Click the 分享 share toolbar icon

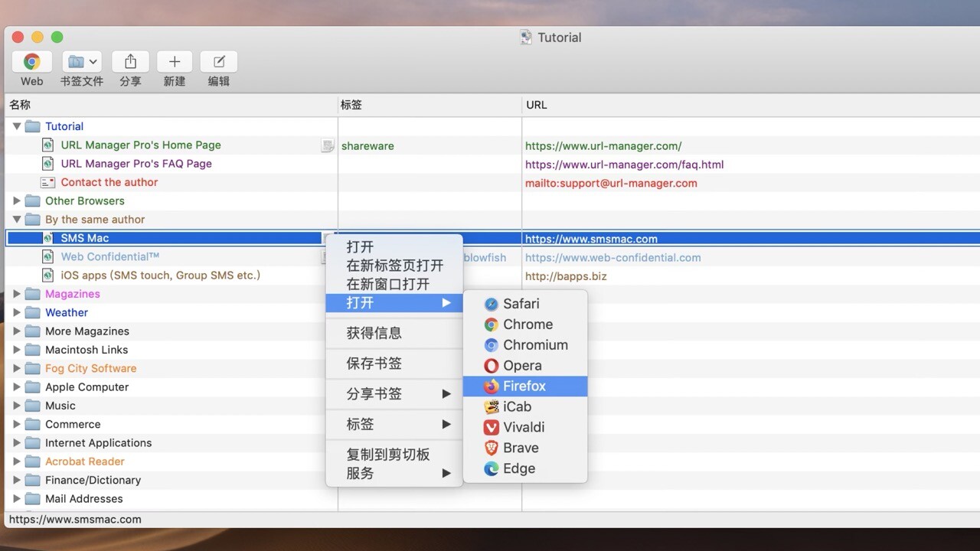(x=130, y=62)
